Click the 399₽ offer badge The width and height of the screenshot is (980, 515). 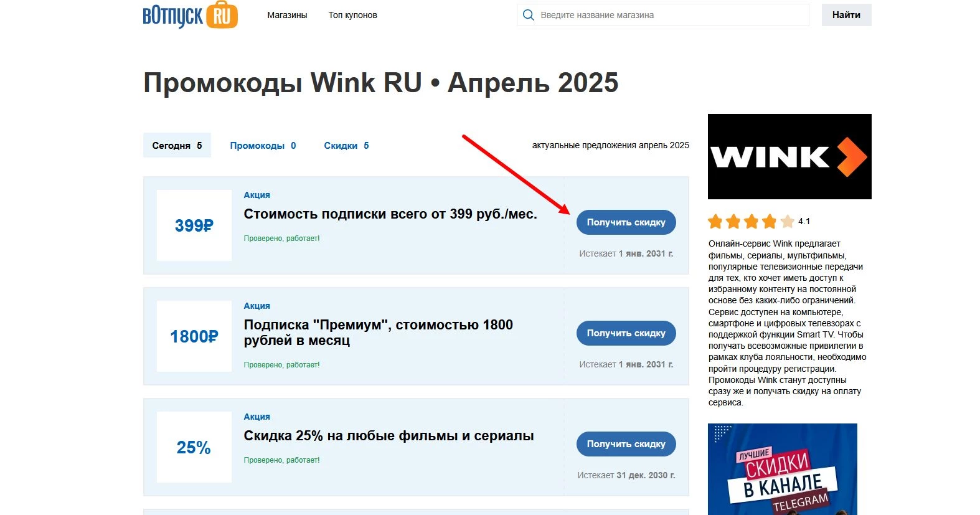[x=194, y=225]
